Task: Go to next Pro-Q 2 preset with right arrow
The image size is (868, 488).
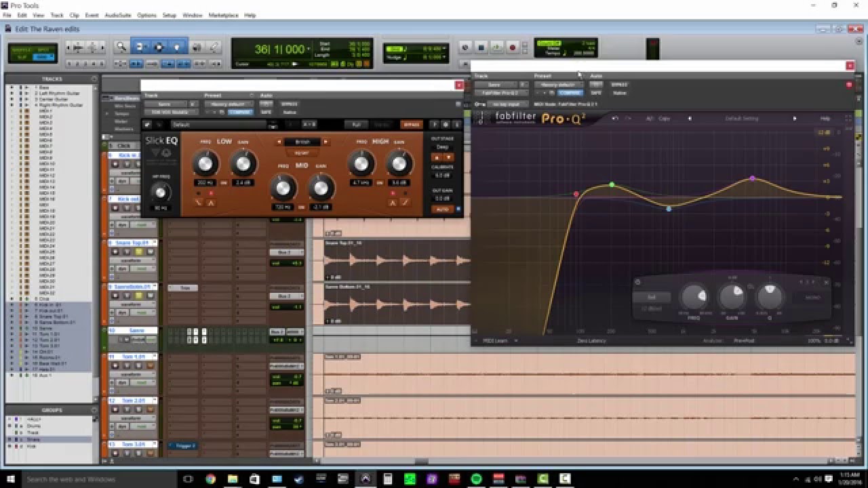Action: tap(795, 119)
